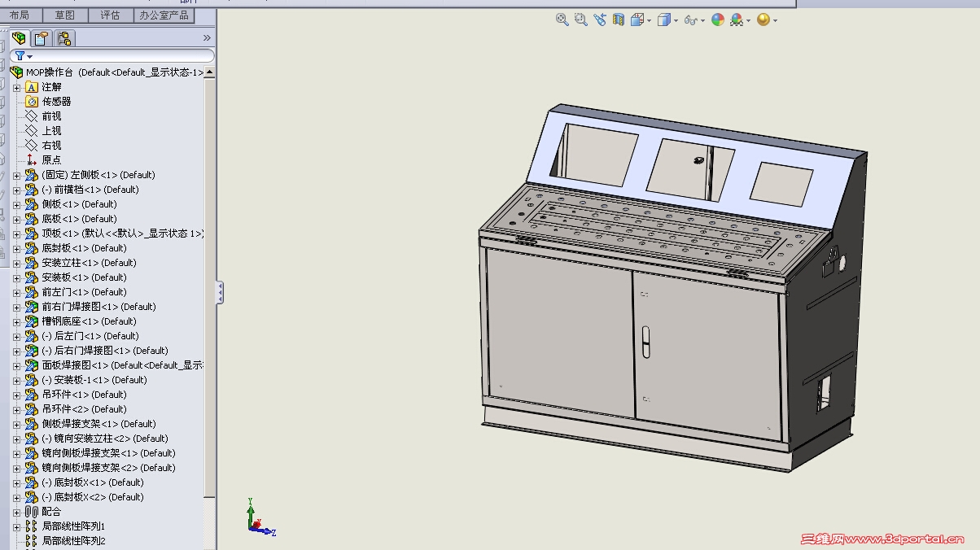Screen dimensions: 980x550
Task: Click the Previous View icon
Action: click(600, 20)
